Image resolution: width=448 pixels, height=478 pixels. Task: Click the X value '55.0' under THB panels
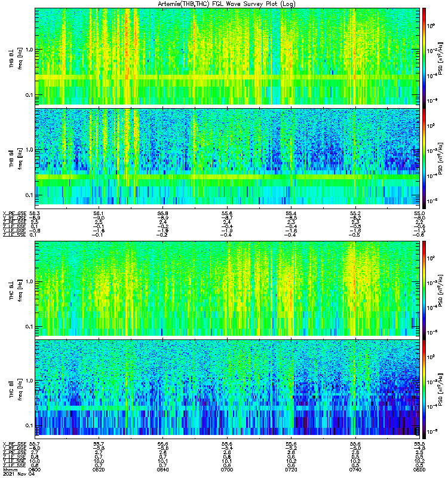420,213
